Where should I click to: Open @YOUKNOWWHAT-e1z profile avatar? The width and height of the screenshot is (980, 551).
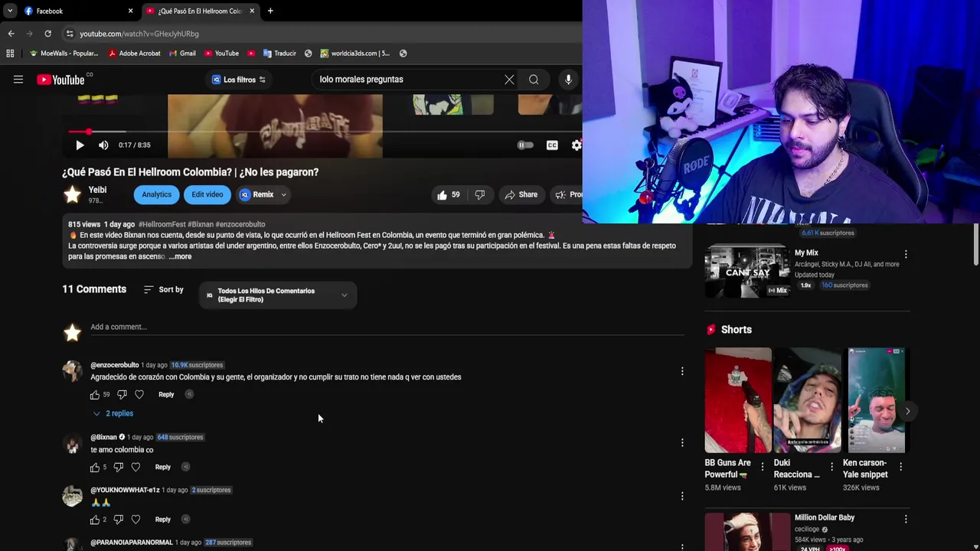coord(72,496)
